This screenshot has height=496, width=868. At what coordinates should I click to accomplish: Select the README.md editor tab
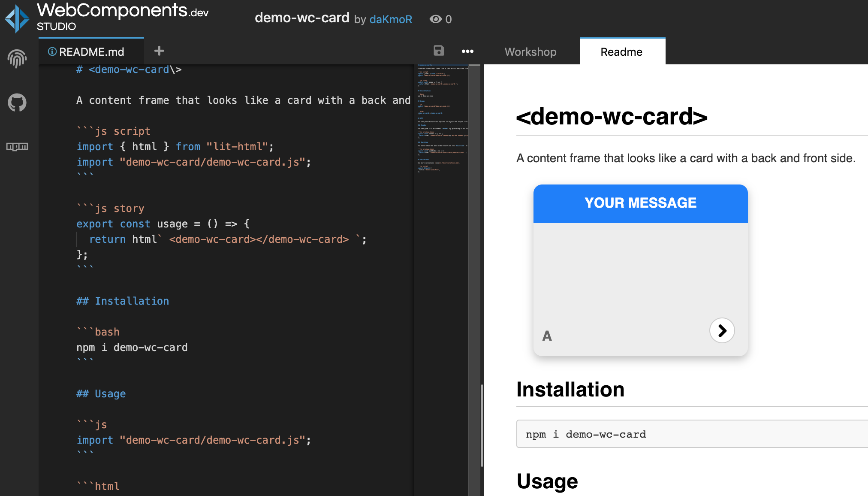coord(91,51)
